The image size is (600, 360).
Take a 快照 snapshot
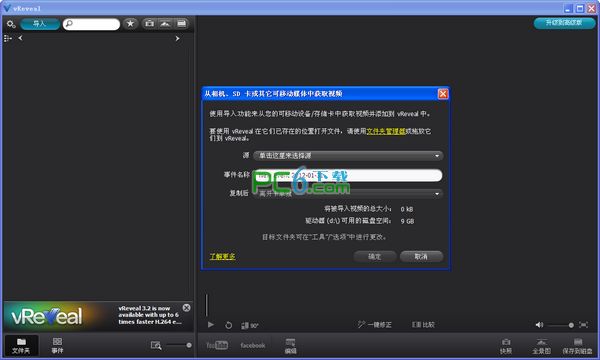[x=506, y=346]
